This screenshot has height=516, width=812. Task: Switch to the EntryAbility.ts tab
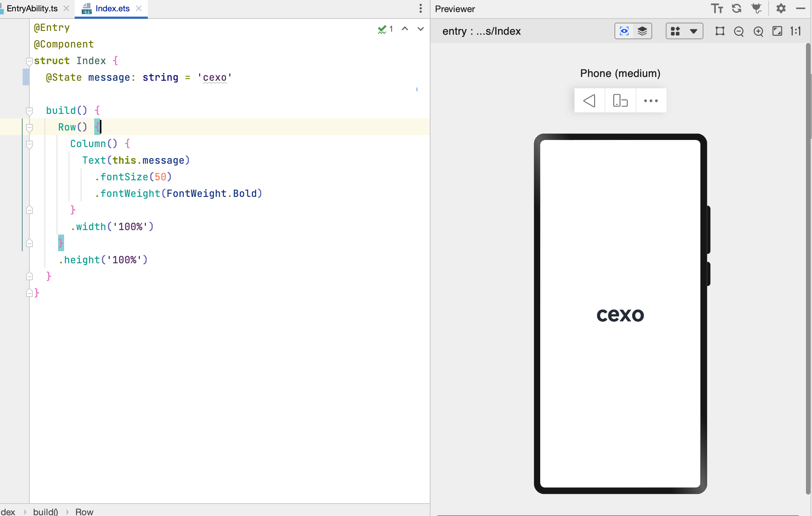click(x=32, y=8)
